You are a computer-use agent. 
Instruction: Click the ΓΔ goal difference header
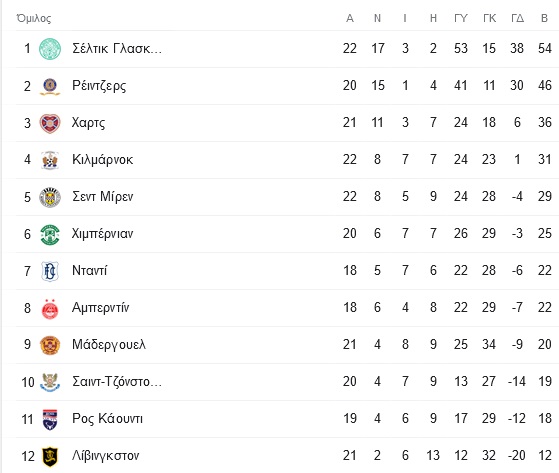tap(517, 18)
